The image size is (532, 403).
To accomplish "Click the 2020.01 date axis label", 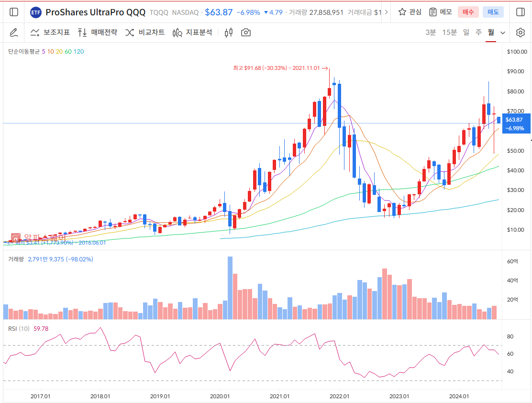I will coord(220,396).
